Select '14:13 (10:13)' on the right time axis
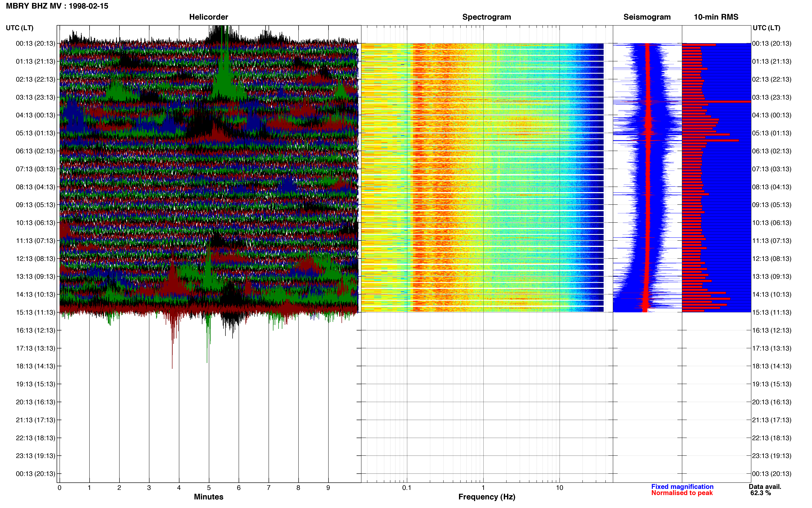Screen dimensions: 812x508 tap(772, 294)
